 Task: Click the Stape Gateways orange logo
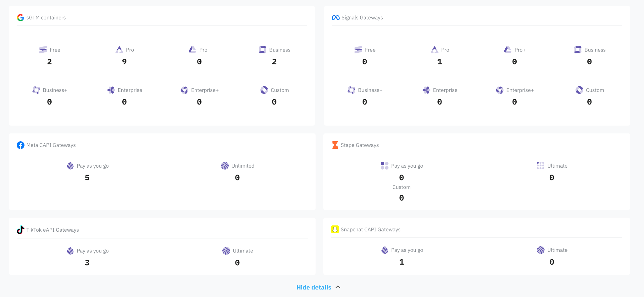tap(335, 145)
